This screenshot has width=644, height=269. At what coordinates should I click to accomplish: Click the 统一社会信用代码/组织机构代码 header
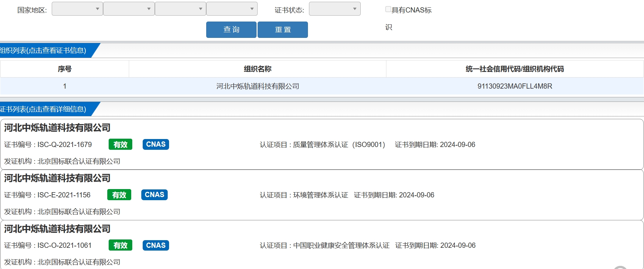click(x=515, y=69)
